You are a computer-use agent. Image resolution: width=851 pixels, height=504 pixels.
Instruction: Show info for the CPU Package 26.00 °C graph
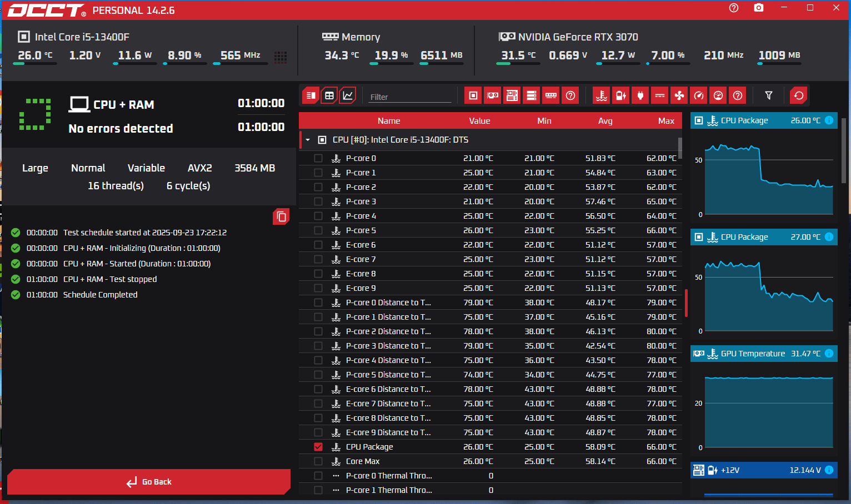[829, 120]
